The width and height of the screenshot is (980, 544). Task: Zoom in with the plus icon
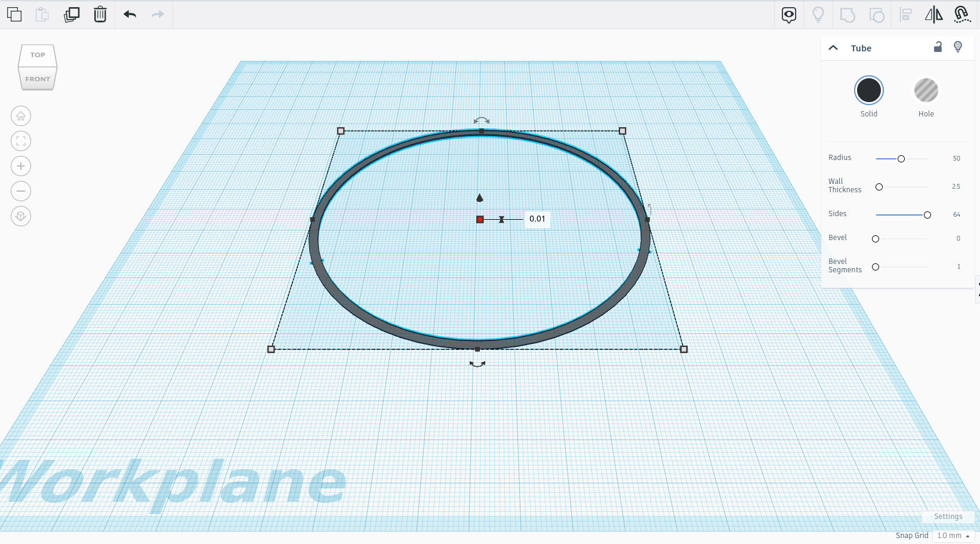21,166
